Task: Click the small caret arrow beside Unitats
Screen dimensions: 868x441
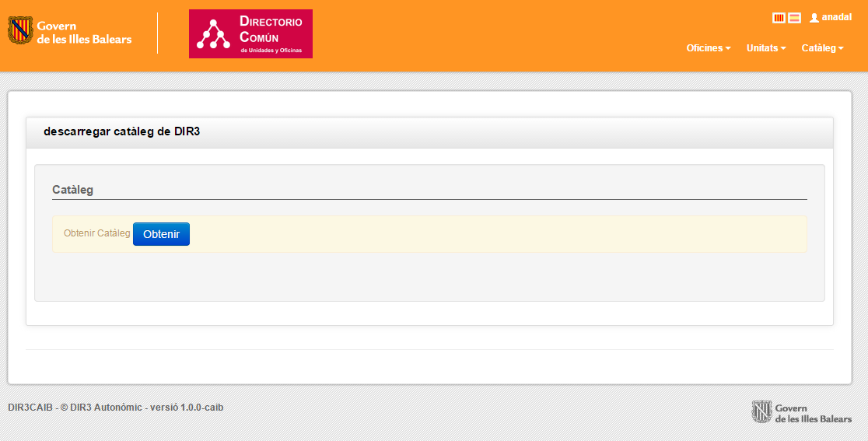Action: 783,48
